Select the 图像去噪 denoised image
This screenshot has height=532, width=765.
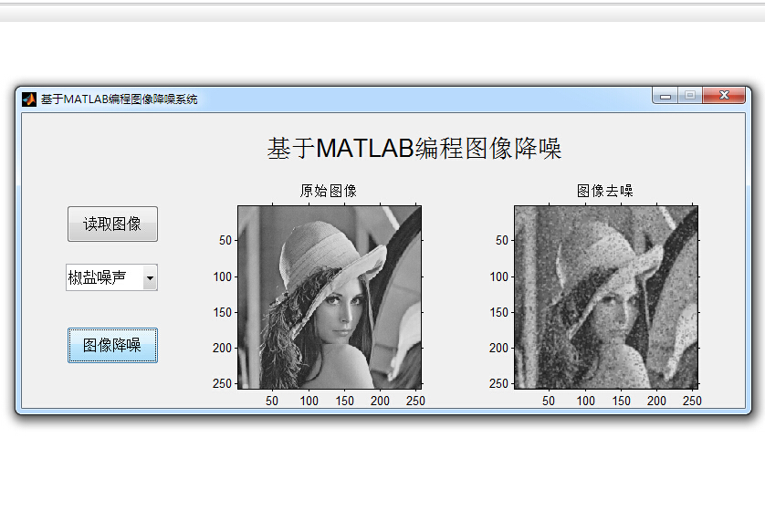[606, 297]
